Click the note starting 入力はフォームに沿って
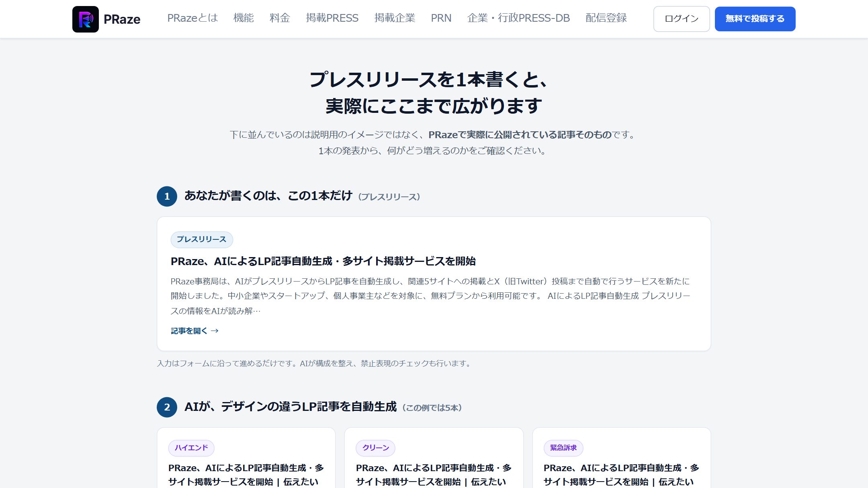 click(313, 363)
